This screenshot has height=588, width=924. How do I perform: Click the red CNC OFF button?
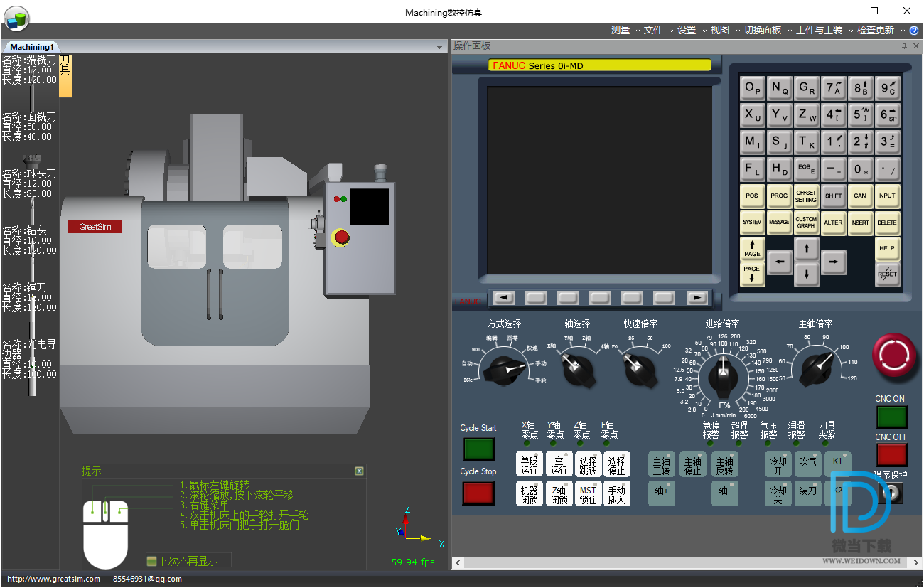(891, 455)
